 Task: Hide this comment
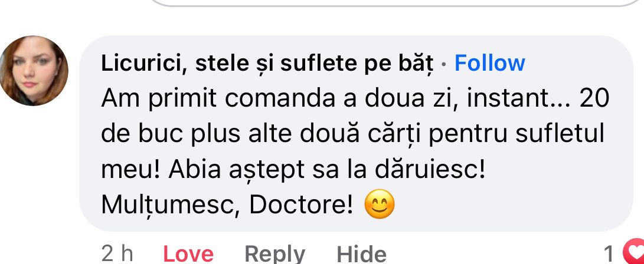(x=361, y=254)
